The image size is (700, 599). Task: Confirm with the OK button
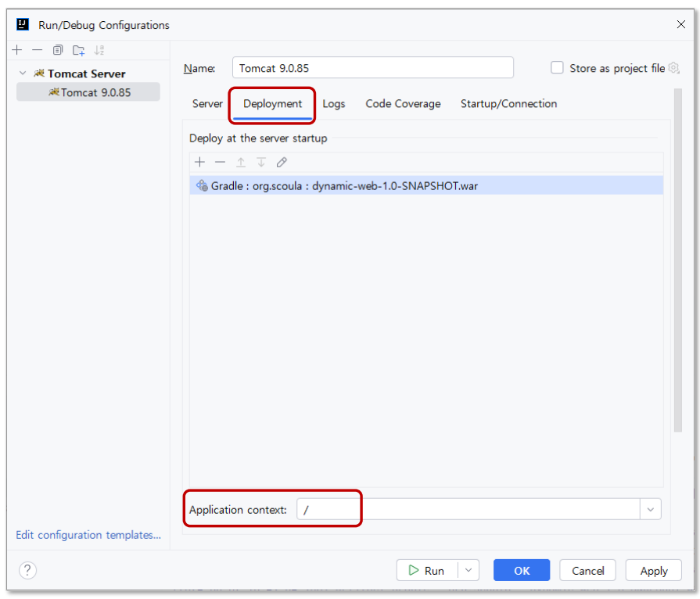(x=522, y=570)
